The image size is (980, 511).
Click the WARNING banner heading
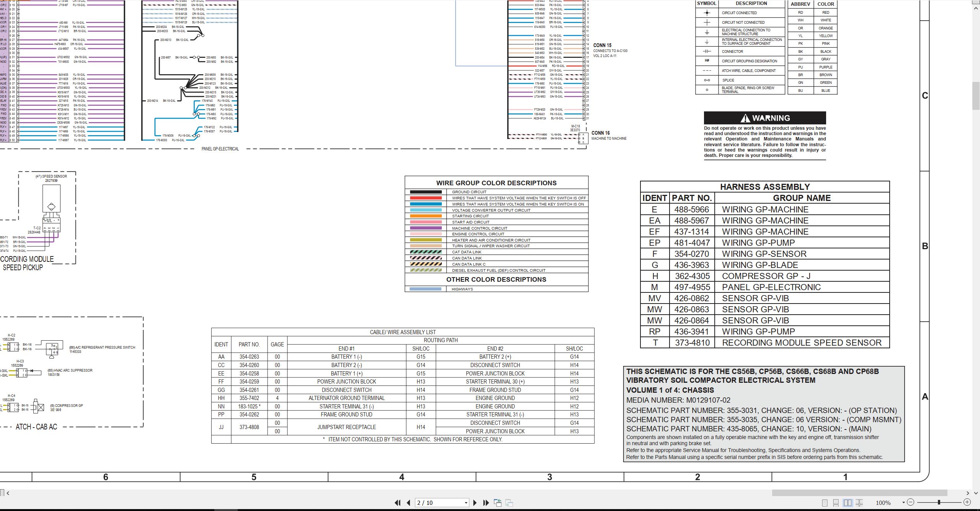point(765,118)
